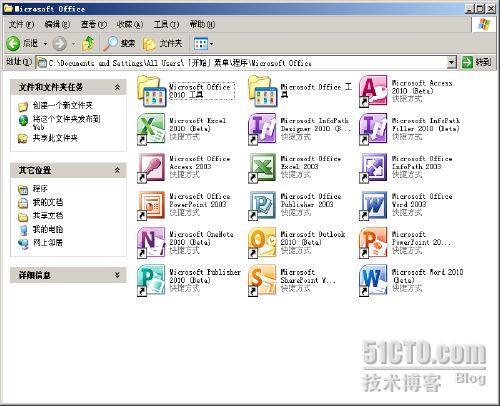The image size is (500, 406).
Task: Collapse the 文件和文件夹任务 panel
Action: [117, 87]
